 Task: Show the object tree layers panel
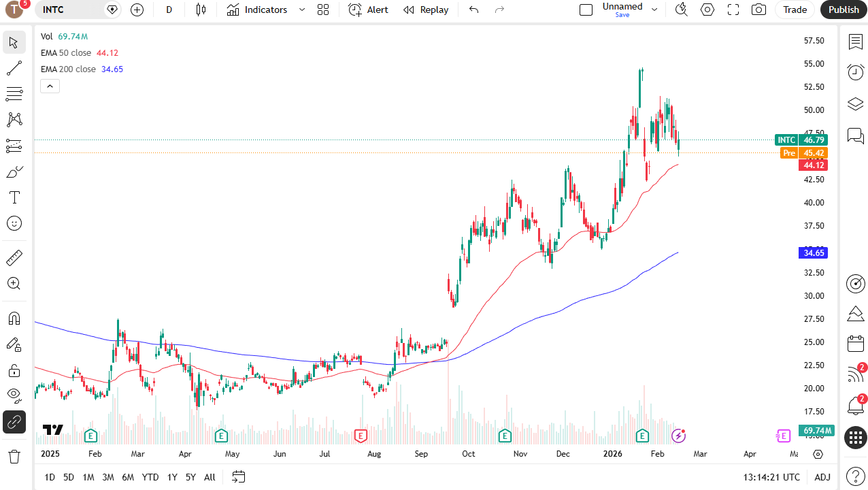(855, 103)
